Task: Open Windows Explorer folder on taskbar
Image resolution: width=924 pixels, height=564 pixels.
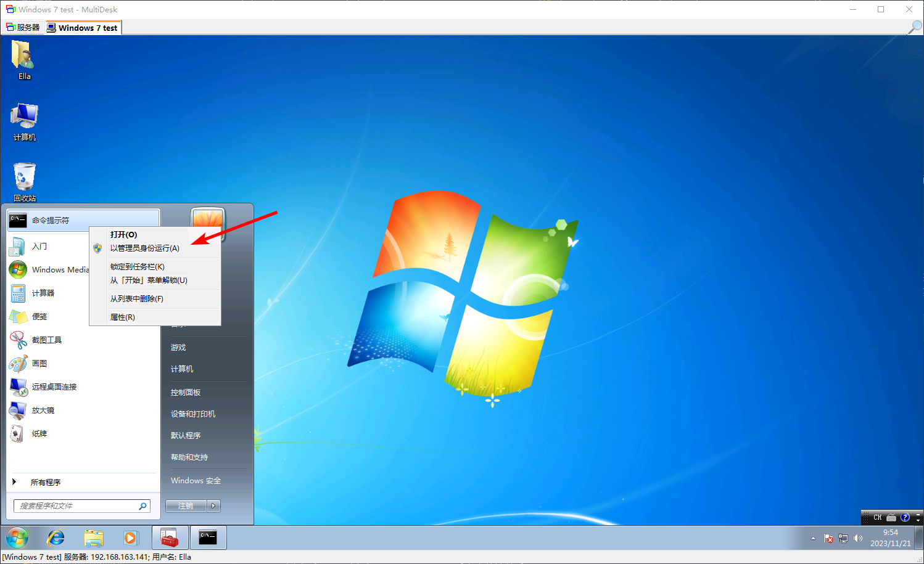Action: 94,538
